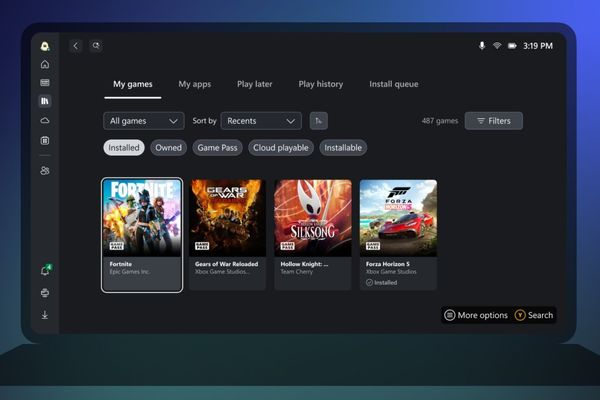Toggle the Installable filter chip
The image size is (600, 400).
343,148
